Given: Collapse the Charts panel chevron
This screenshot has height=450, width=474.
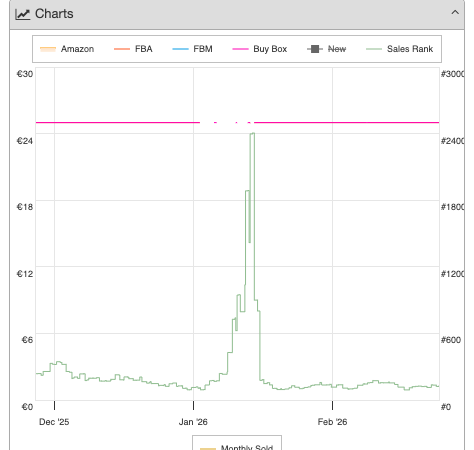Looking at the screenshot, I should click(455, 13).
